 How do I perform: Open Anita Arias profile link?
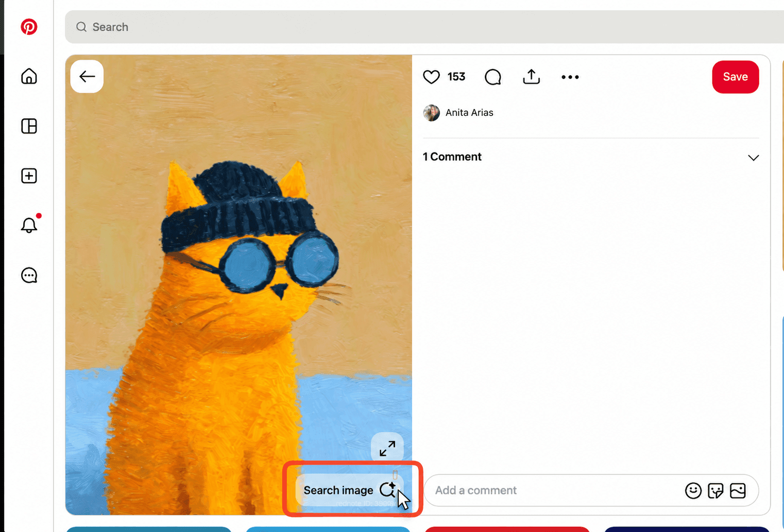pos(469,112)
